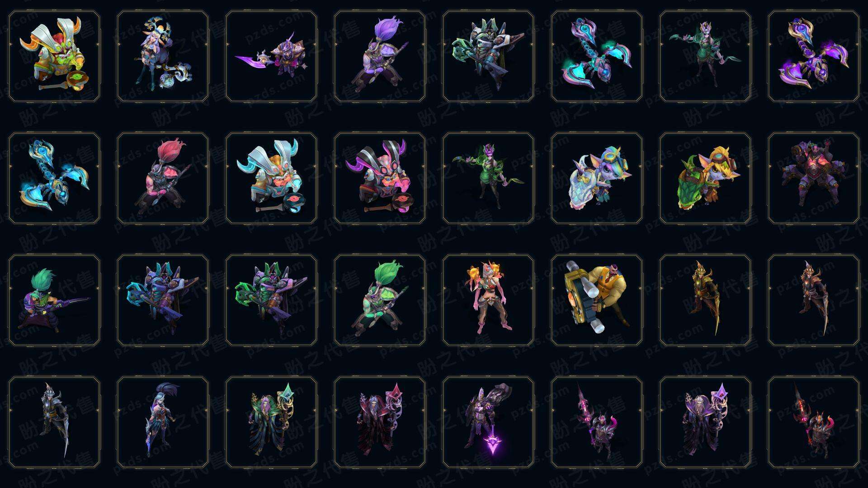Pick the blue glowing scorpion skin

[54, 178]
